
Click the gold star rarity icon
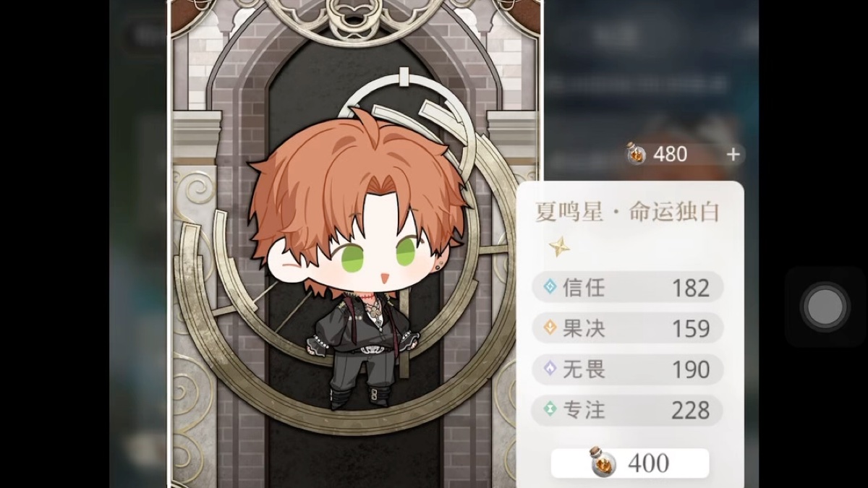558,247
